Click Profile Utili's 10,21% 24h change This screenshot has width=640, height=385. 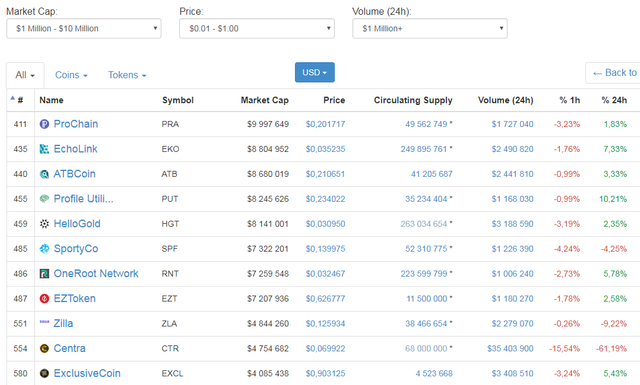(x=613, y=199)
